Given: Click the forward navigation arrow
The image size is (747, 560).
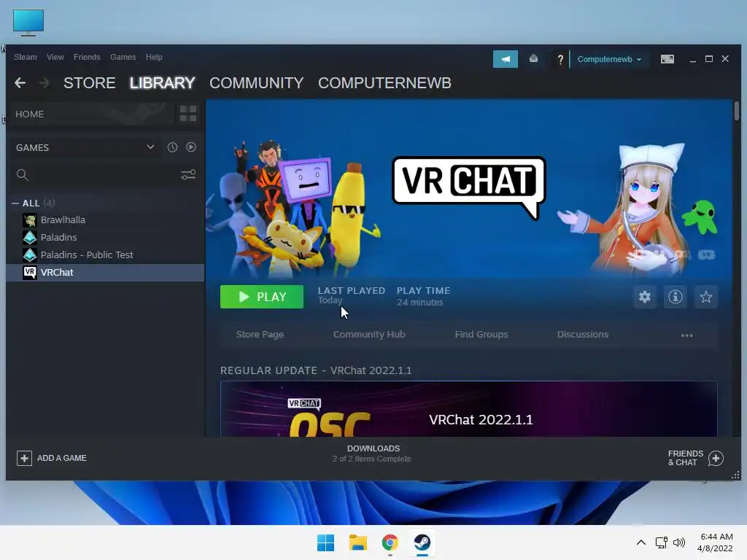Looking at the screenshot, I should pos(44,83).
